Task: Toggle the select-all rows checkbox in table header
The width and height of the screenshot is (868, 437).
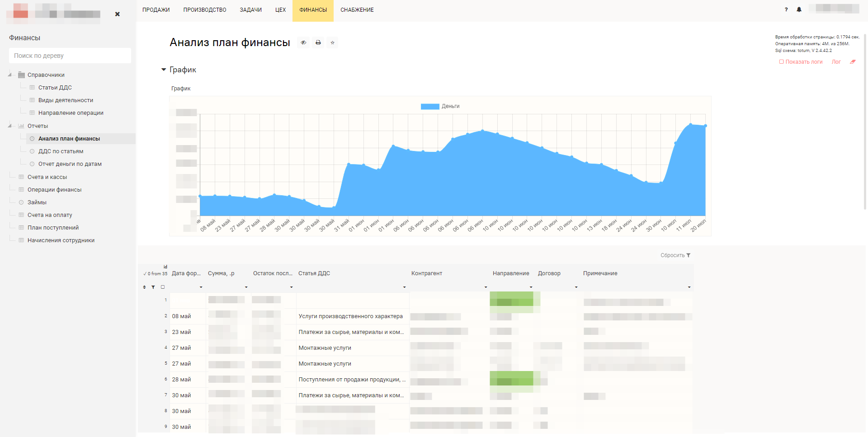Action: [163, 287]
